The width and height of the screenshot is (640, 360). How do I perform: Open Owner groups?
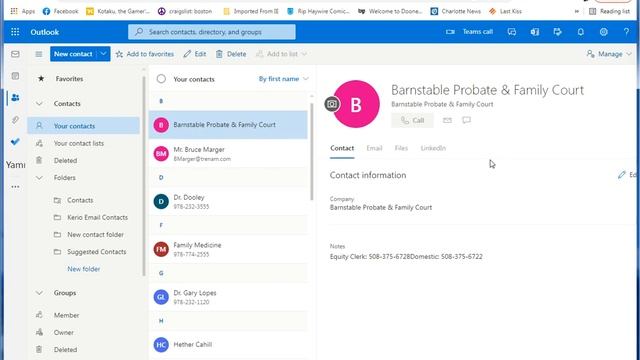coord(64,332)
